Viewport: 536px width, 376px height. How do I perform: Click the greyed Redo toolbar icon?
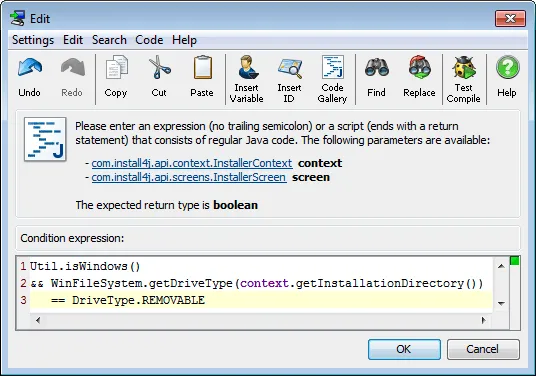point(72,67)
